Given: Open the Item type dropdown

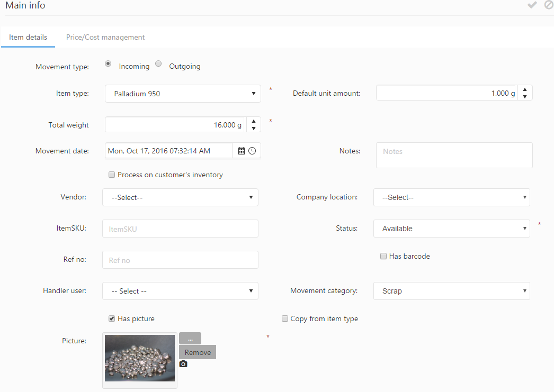Looking at the screenshot, I should tap(183, 94).
